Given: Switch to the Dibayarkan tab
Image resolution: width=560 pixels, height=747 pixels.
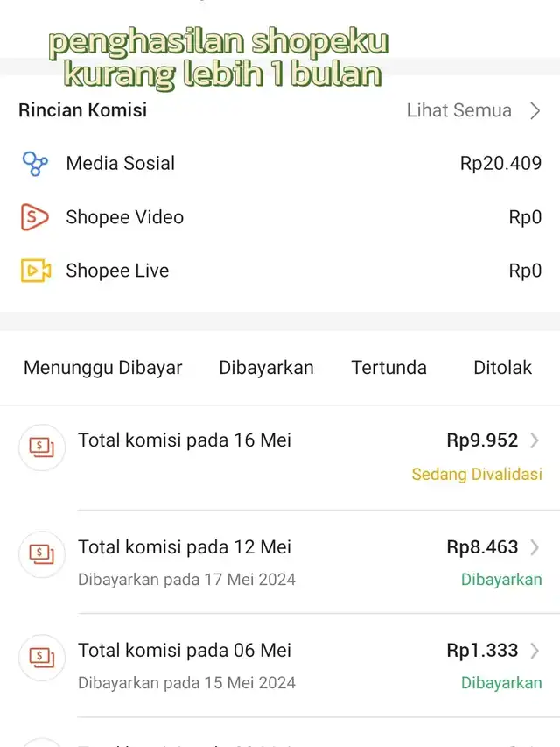Looking at the screenshot, I should click(266, 368).
